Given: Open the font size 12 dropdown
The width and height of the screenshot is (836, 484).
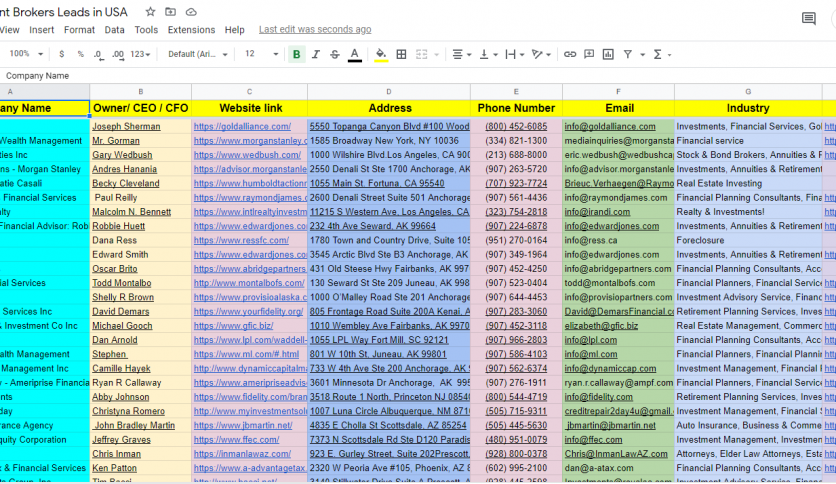Looking at the screenshot, I should [261, 54].
